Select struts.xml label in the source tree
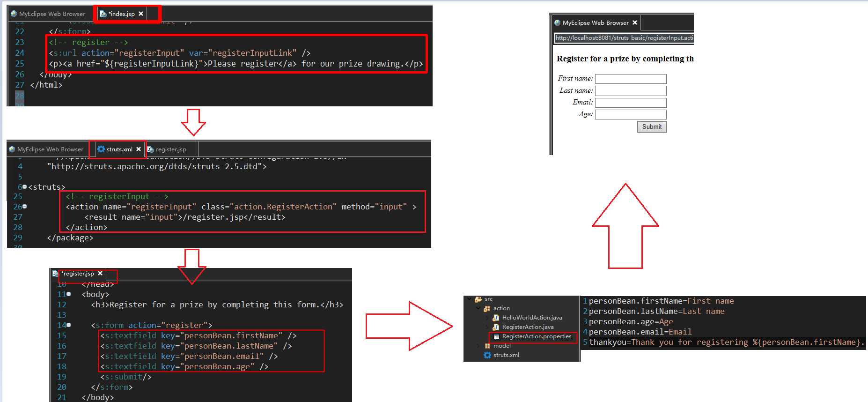The height and width of the screenshot is (402, 868). (506, 355)
